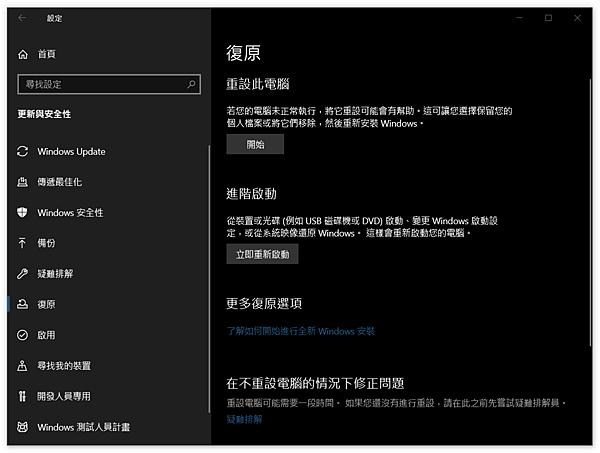600x453 pixels.
Task: Click the 更多復原選項 heading
Action: (x=264, y=304)
